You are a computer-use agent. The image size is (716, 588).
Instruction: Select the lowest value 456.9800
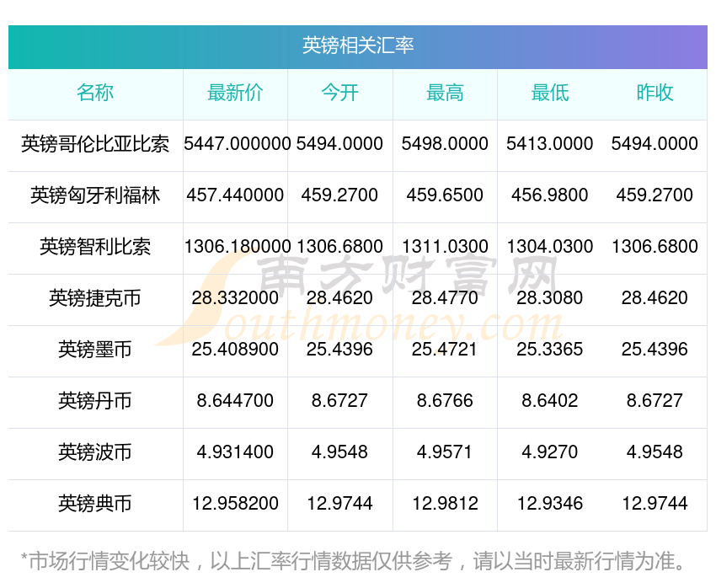click(x=550, y=195)
